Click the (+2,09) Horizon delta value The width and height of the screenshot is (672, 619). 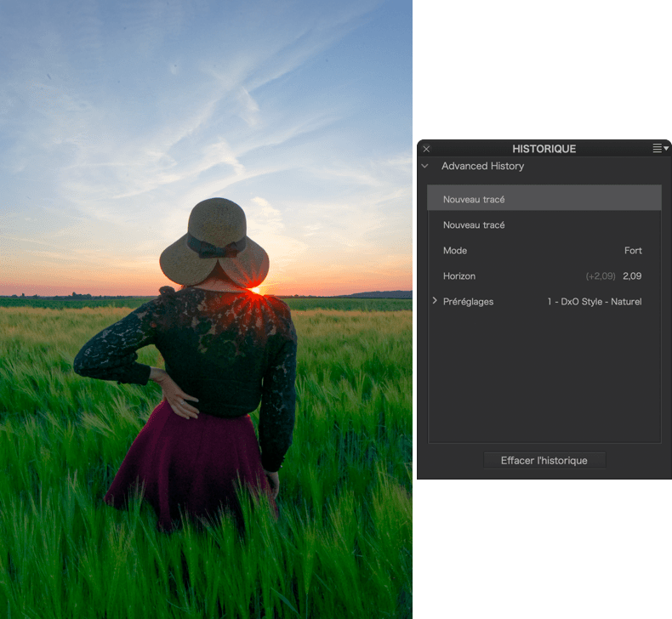tap(601, 276)
